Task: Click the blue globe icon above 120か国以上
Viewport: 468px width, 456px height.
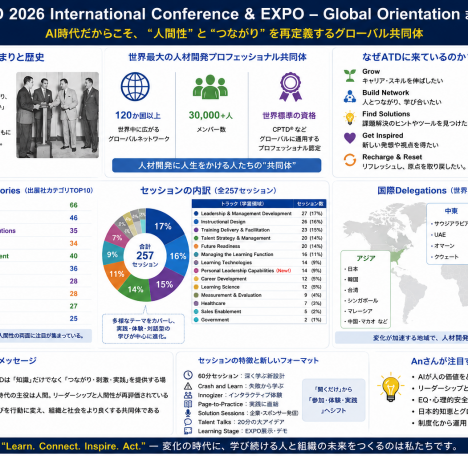Action: coord(135,87)
